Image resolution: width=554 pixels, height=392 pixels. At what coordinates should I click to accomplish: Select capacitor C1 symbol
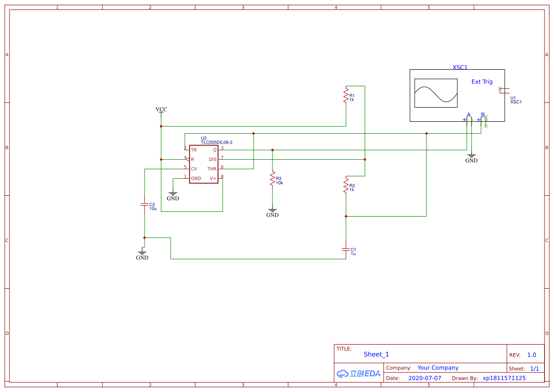point(346,249)
